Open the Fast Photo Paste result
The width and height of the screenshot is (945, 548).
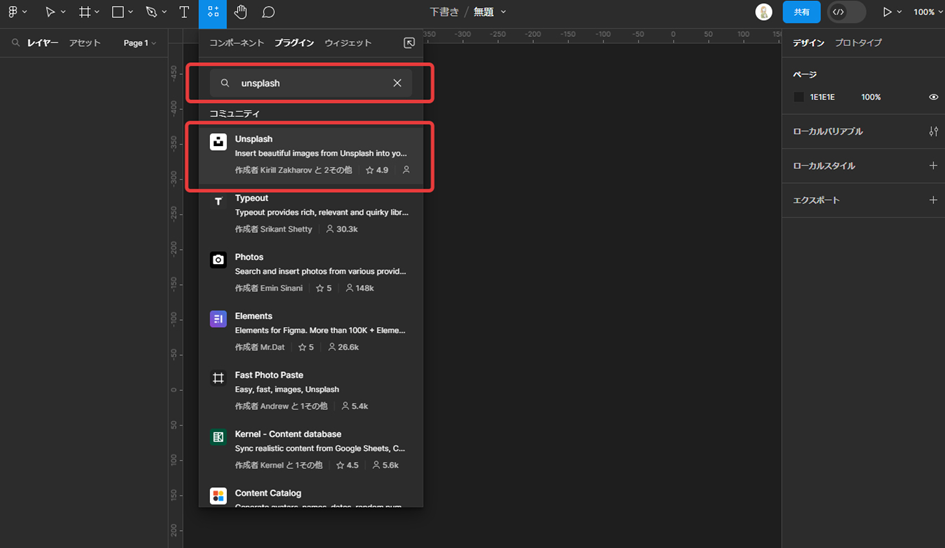click(311, 391)
